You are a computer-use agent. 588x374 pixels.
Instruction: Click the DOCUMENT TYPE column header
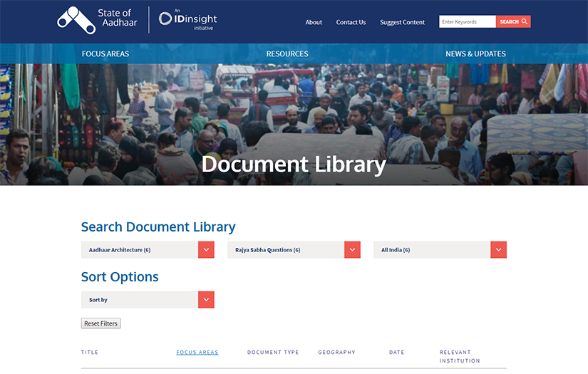(273, 352)
